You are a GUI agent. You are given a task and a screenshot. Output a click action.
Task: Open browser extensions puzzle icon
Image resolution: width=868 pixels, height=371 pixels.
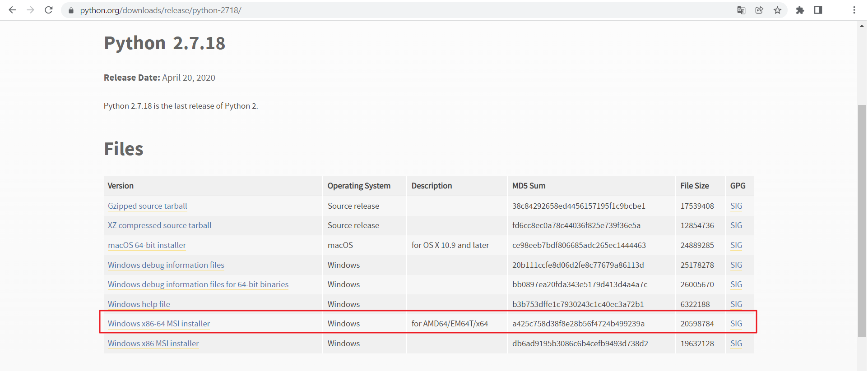[x=800, y=10]
